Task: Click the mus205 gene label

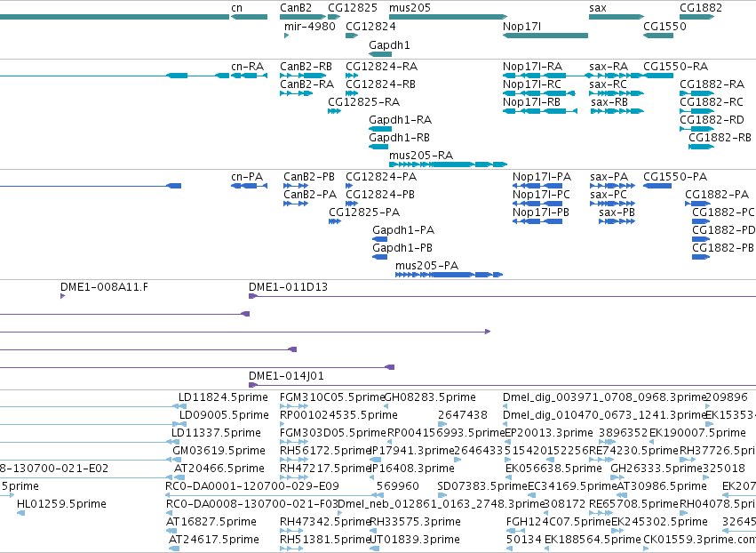Action: pyautogui.click(x=410, y=8)
